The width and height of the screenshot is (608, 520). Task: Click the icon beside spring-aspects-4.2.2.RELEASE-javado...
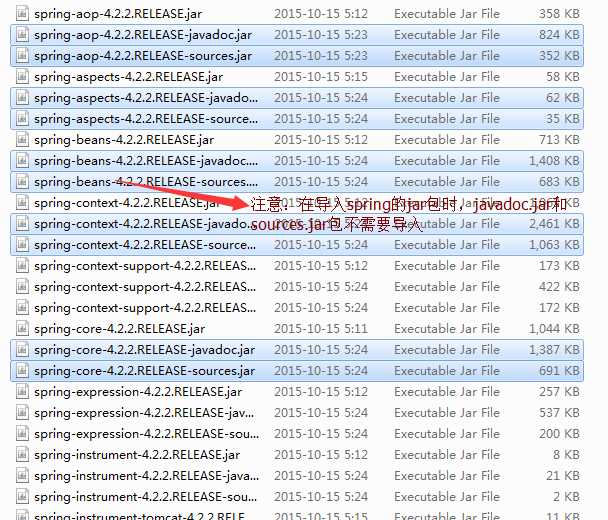[22, 98]
